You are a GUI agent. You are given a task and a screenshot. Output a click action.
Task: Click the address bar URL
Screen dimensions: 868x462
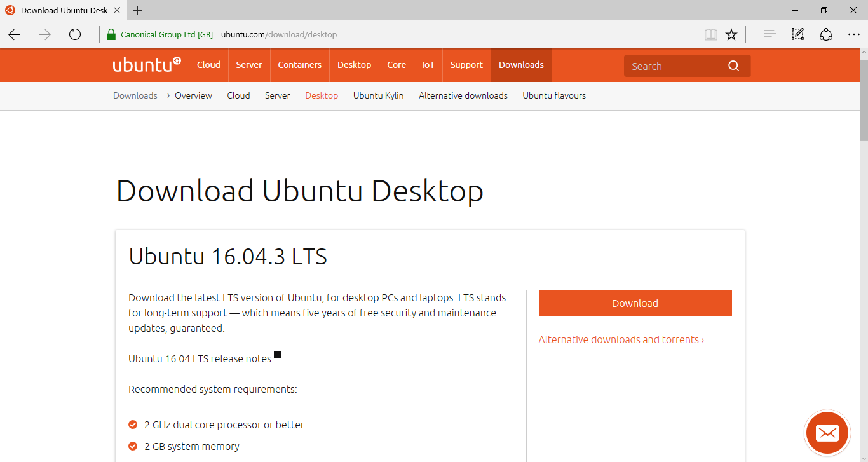[279, 34]
